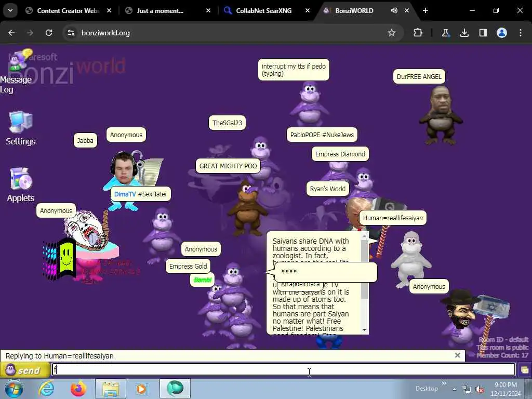Click the yellow icon beside chat input
The width and height of the screenshot is (532, 399).
click(x=525, y=370)
